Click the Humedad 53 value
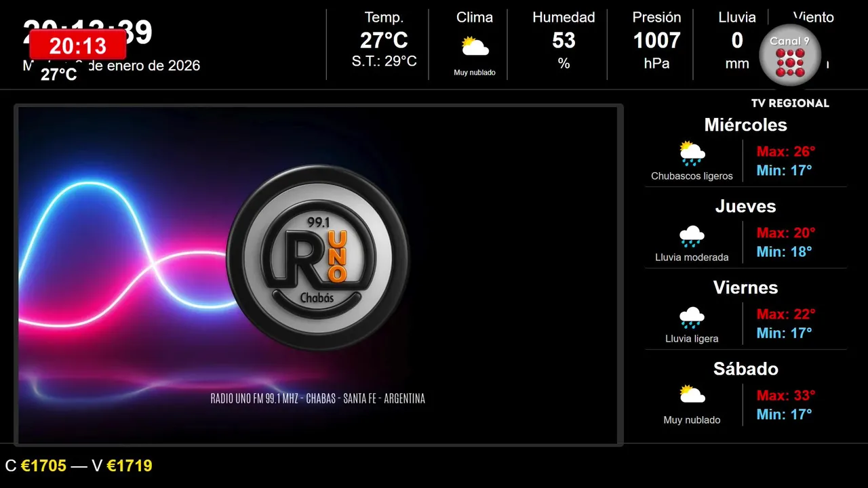 [x=564, y=41]
